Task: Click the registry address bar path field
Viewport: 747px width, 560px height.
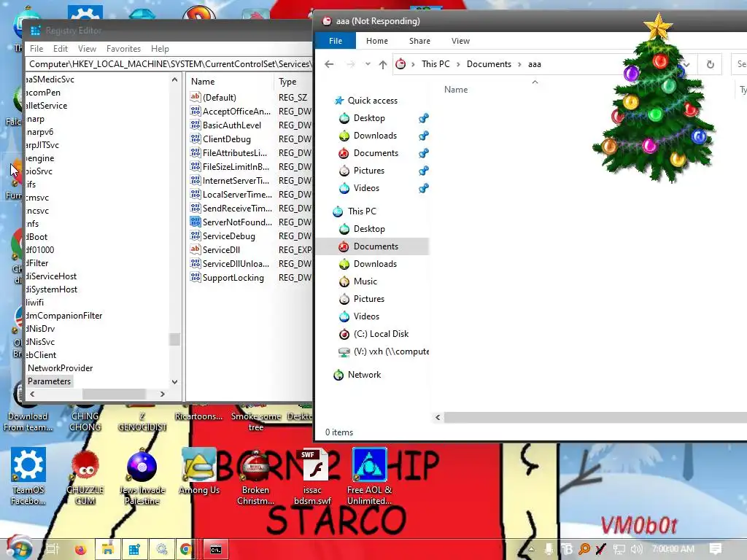Action: coord(169,64)
